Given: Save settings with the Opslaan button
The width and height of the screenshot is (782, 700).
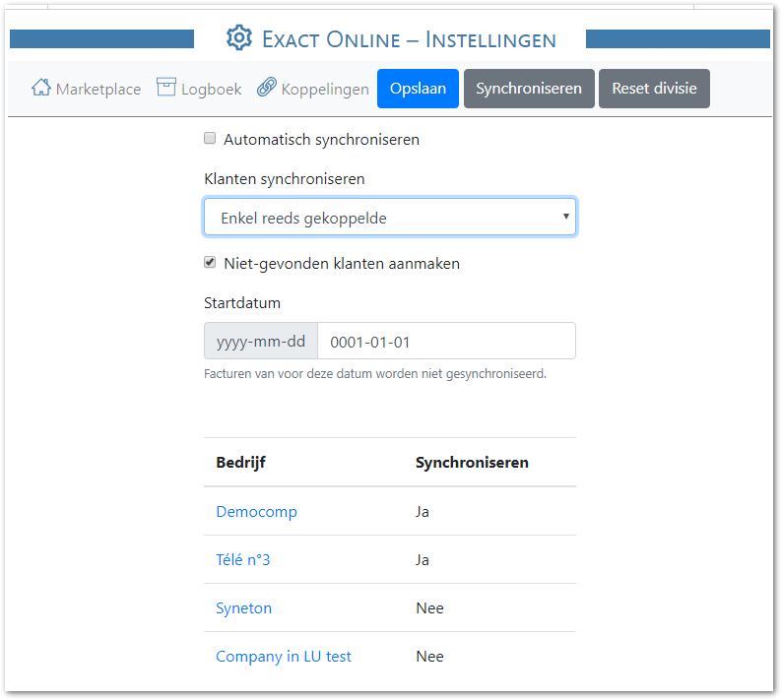Looking at the screenshot, I should point(418,89).
